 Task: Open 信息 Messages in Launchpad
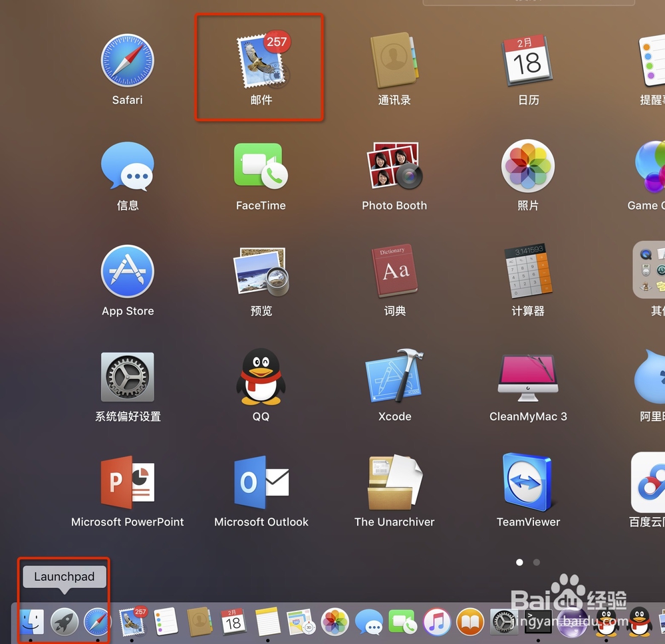(x=127, y=166)
